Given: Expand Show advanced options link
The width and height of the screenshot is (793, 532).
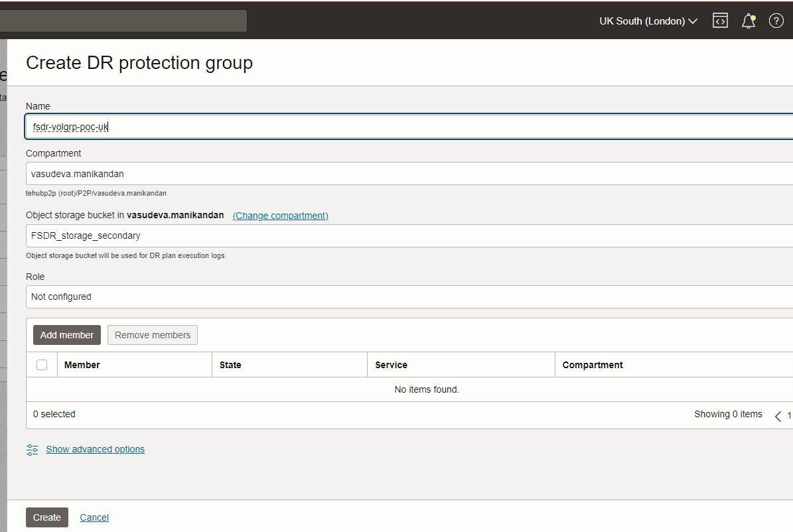Looking at the screenshot, I should pyautogui.click(x=95, y=449).
